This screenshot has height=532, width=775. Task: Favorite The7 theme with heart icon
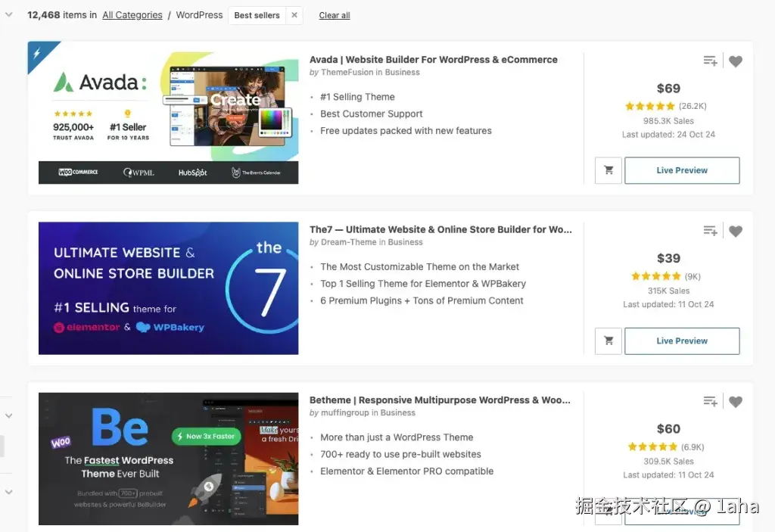pyautogui.click(x=736, y=231)
